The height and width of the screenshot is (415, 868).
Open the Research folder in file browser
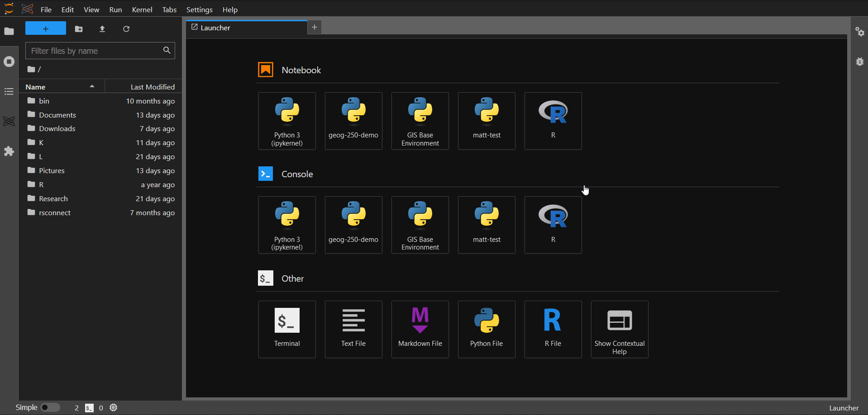(53, 198)
